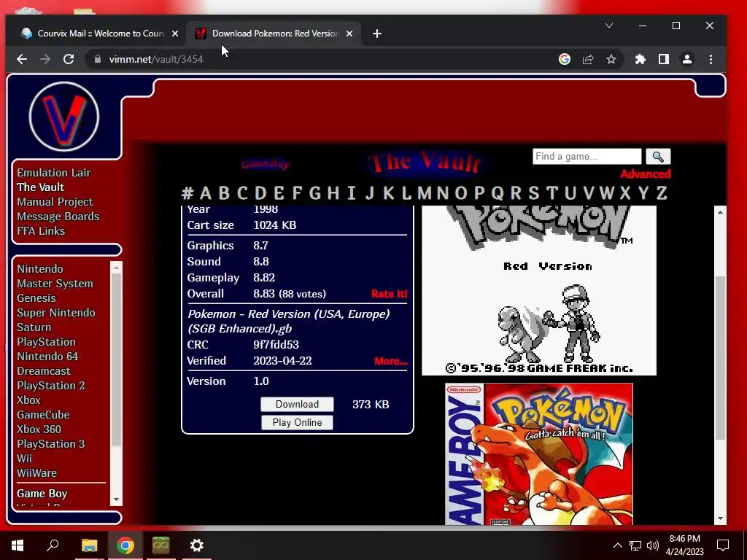Click the network tray icon
Screen dimensions: 747x560
[x=635, y=545]
